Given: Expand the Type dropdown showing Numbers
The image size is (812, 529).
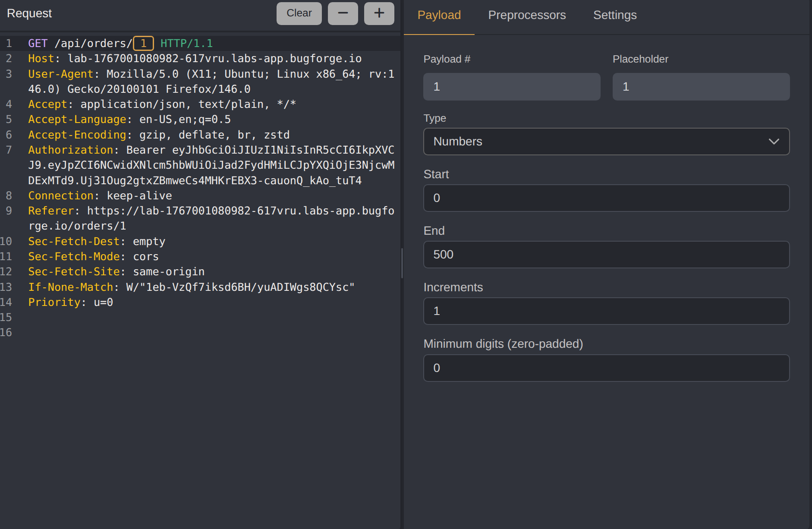Looking at the screenshot, I should 606,142.
